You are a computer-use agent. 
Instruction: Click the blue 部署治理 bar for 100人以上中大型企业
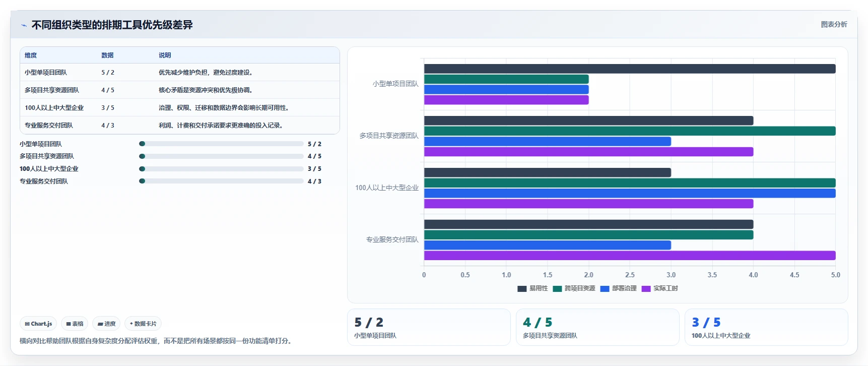(x=630, y=193)
